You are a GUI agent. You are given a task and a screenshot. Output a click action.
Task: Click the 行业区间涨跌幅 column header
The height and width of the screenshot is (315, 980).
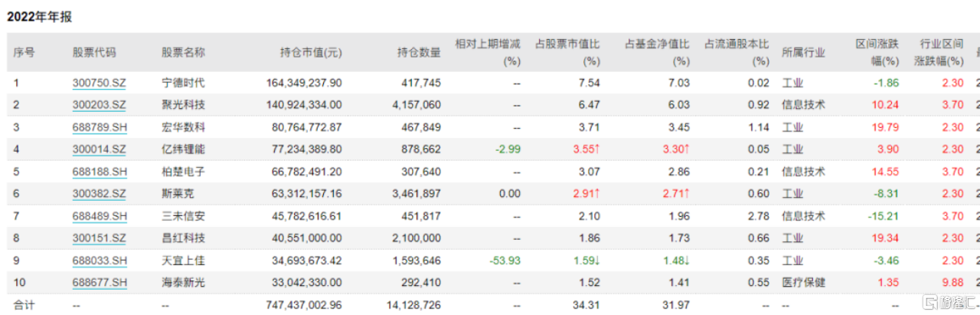click(940, 52)
